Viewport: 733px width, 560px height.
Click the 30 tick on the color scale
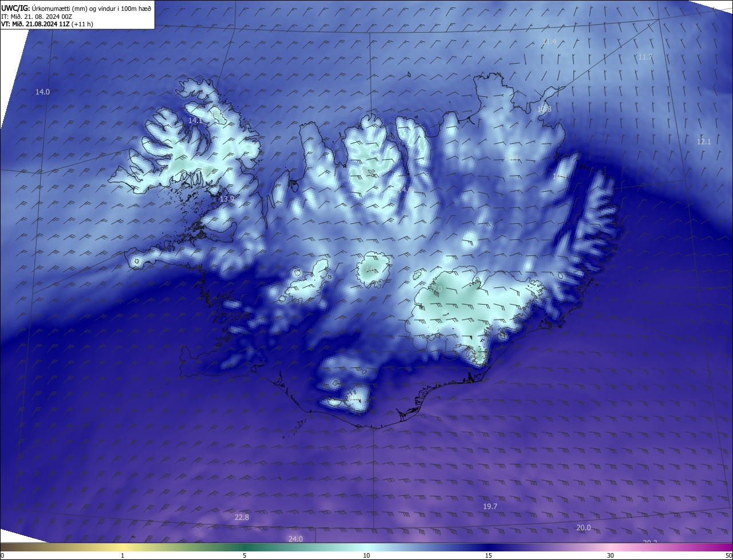[x=610, y=555]
